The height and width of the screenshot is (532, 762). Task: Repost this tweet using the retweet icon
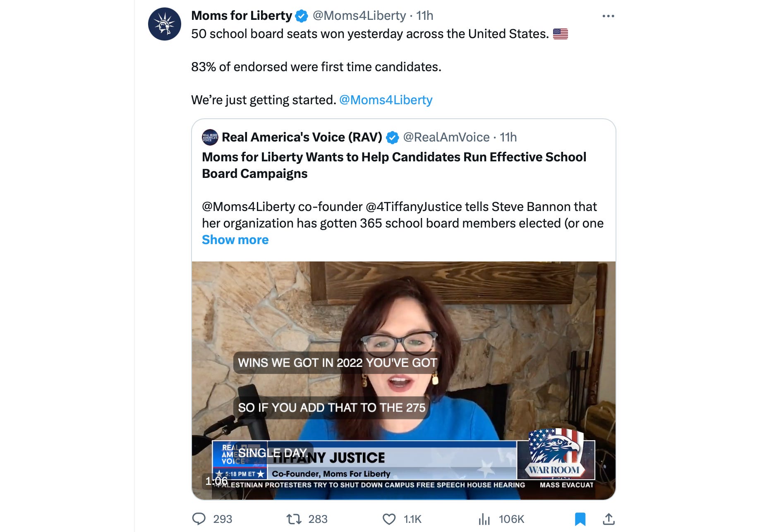pos(294,519)
